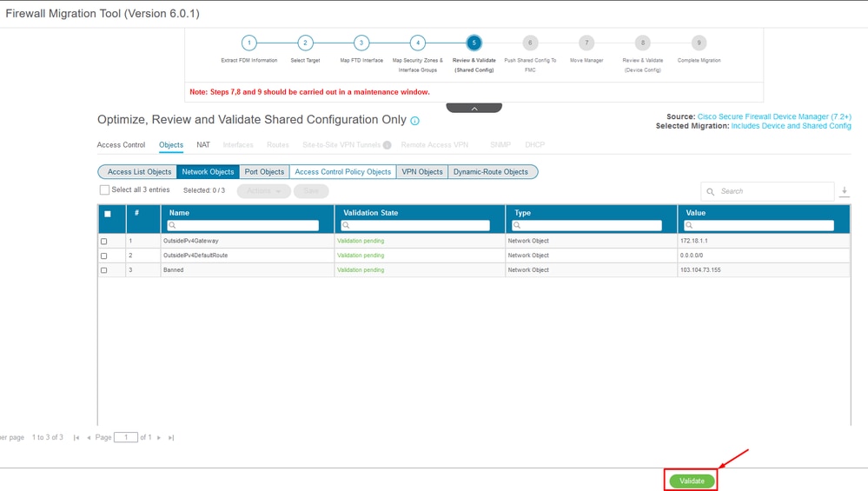
Task: Open the NAT tab
Action: tap(203, 145)
